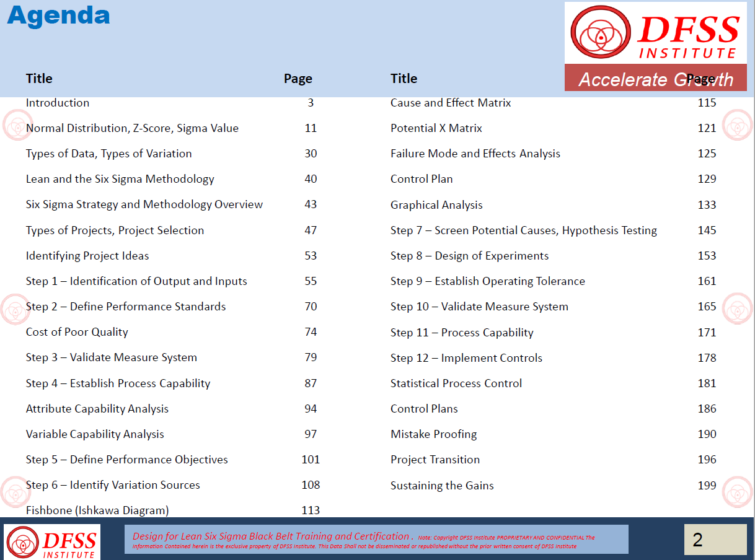755x560 pixels.
Task: Click Step 8 – Design of Experiments
Action: (470, 256)
